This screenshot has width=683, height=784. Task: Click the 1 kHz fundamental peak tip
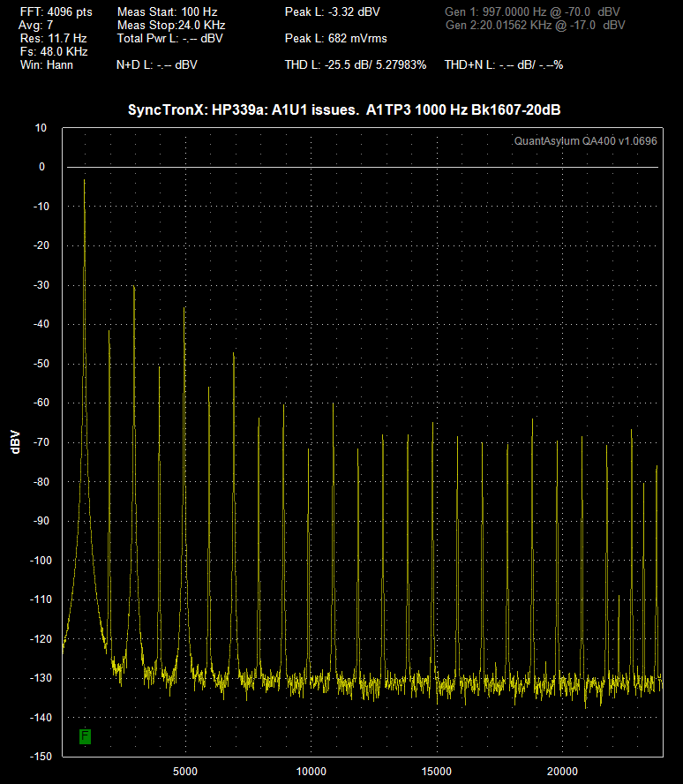coord(85,180)
